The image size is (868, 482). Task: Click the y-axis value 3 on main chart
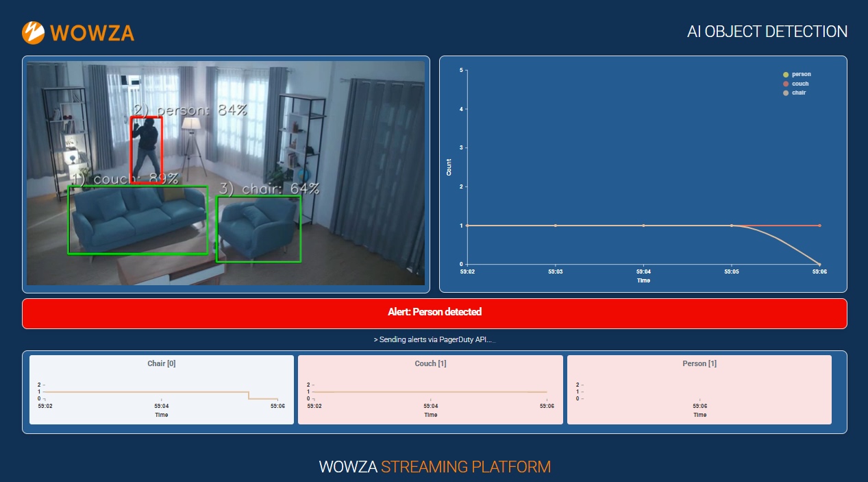pos(462,147)
